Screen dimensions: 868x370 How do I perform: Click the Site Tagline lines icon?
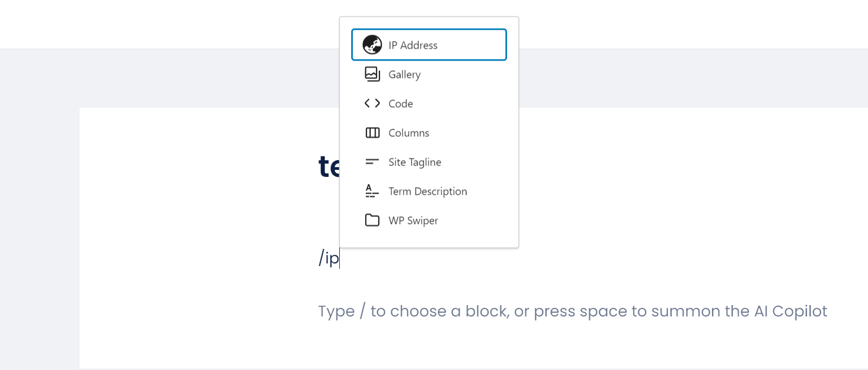pyautogui.click(x=372, y=162)
